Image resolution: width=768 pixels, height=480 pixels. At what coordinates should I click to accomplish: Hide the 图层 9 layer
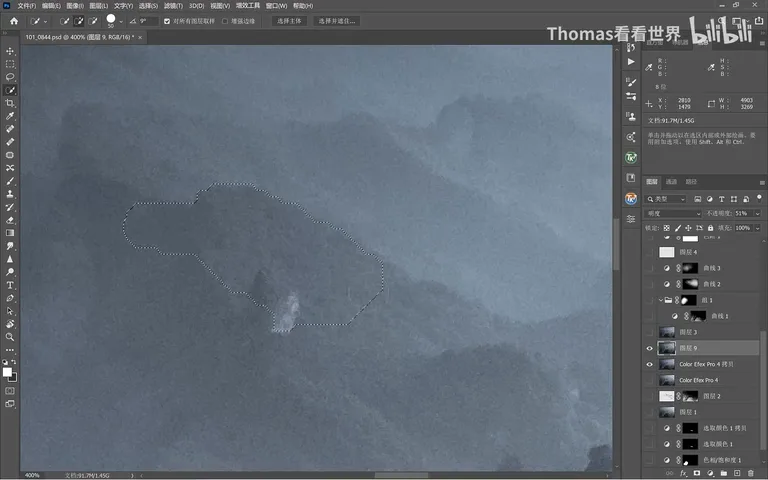pos(649,348)
